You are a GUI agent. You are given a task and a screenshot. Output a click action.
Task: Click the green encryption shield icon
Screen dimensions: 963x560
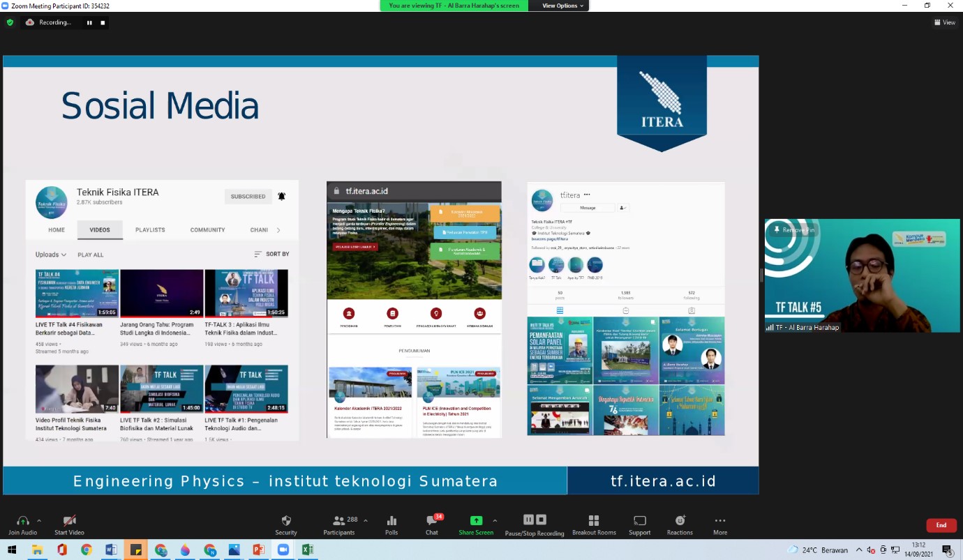(x=10, y=22)
